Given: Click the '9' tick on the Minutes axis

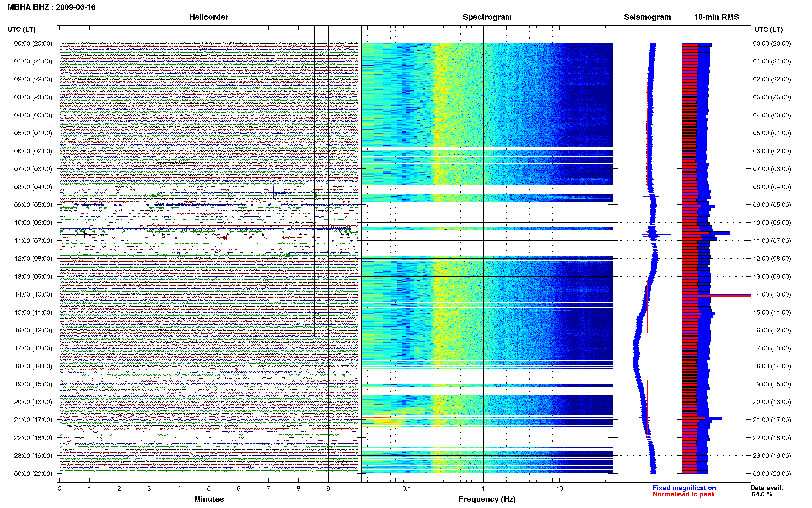Looking at the screenshot, I should point(328,489).
